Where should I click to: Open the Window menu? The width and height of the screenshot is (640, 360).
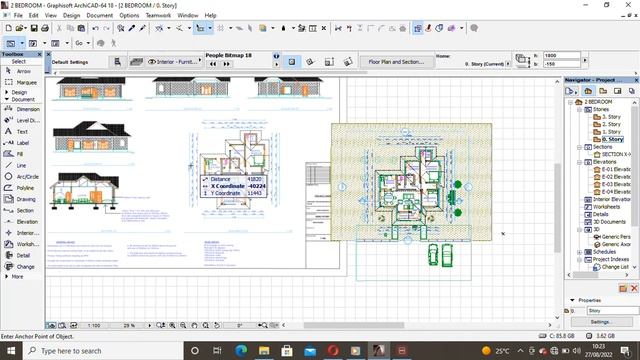point(188,15)
